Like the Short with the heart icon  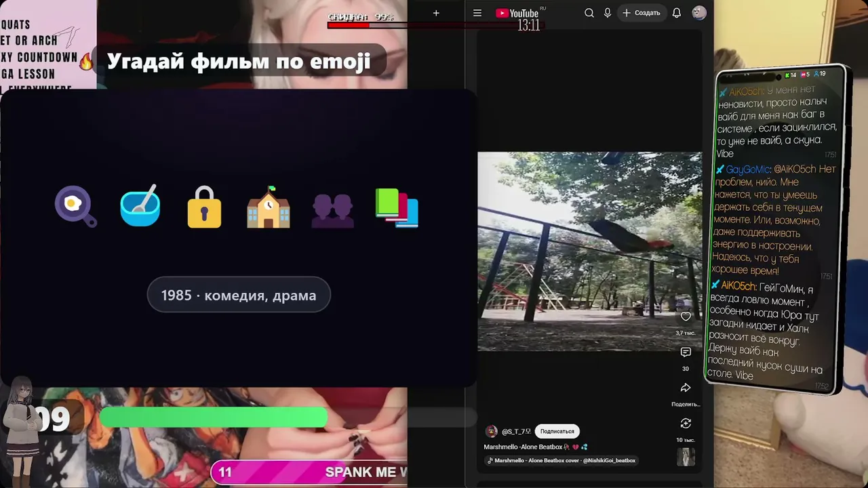686,317
